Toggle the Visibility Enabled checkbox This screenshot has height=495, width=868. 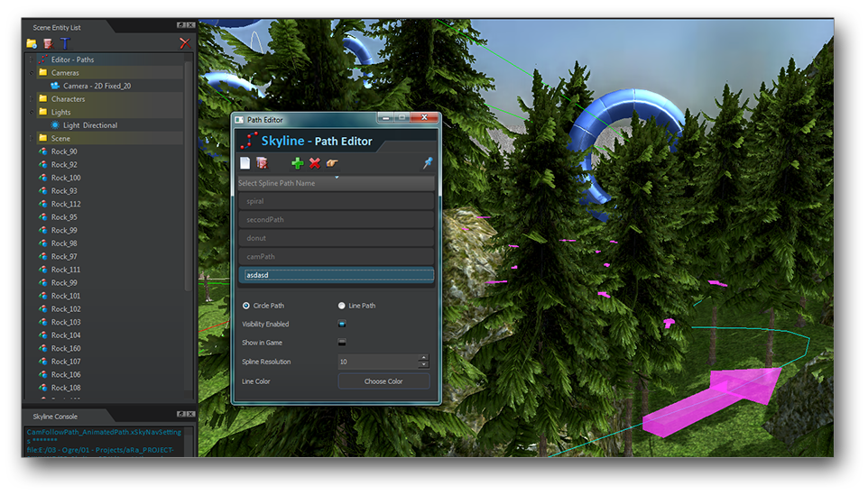(x=342, y=324)
